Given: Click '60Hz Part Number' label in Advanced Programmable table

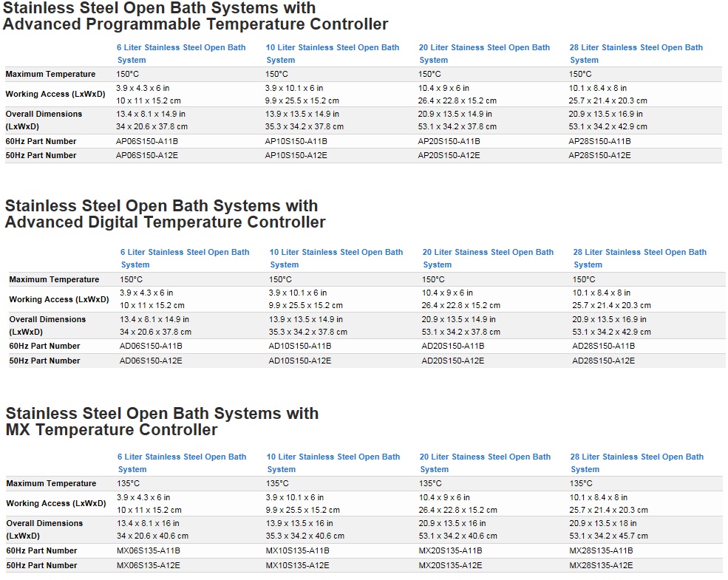Looking at the screenshot, I should [41, 142].
